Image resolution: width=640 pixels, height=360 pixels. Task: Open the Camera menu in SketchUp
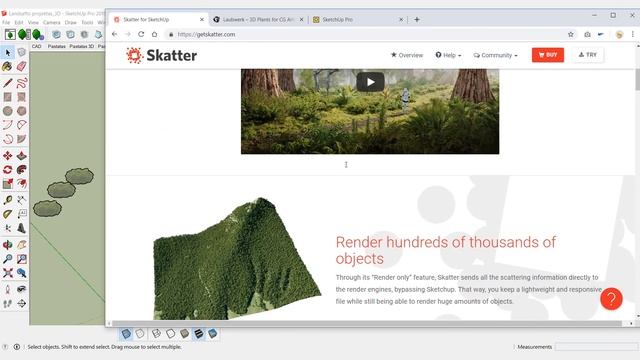click(x=51, y=22)
